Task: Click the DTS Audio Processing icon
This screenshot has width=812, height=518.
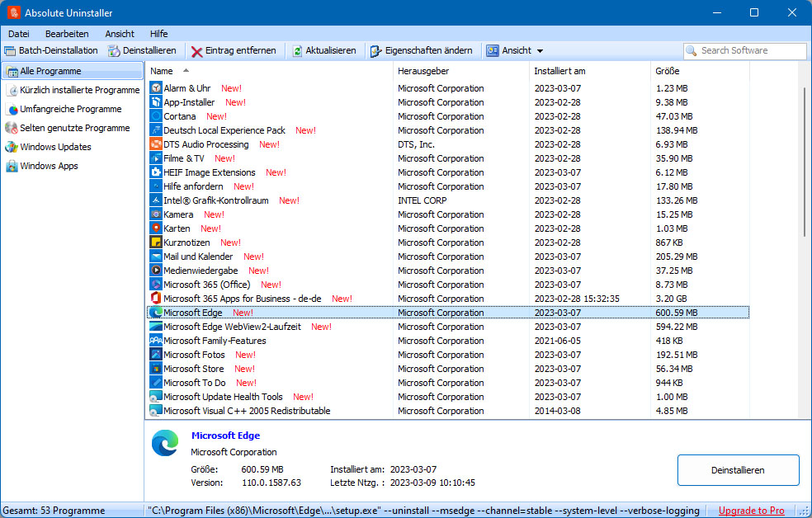Action: [156, 144]
